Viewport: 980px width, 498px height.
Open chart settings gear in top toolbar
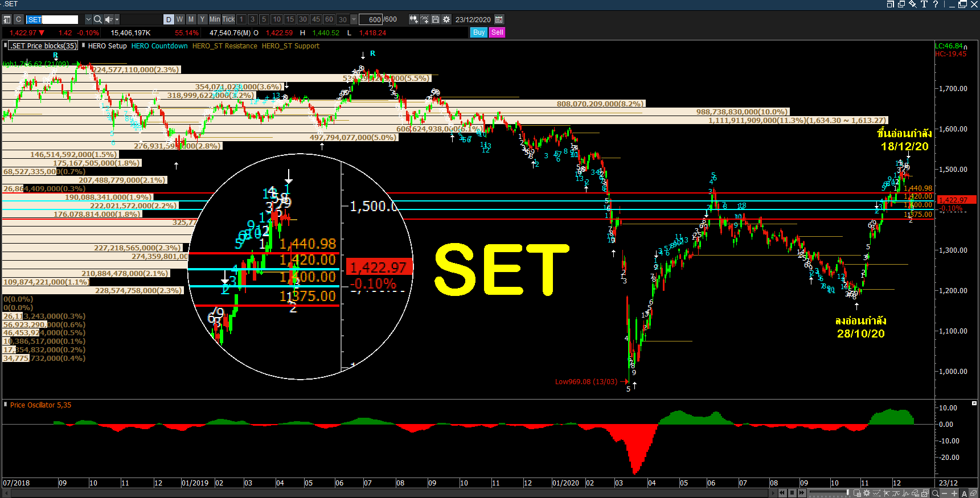tap(446, 19)
